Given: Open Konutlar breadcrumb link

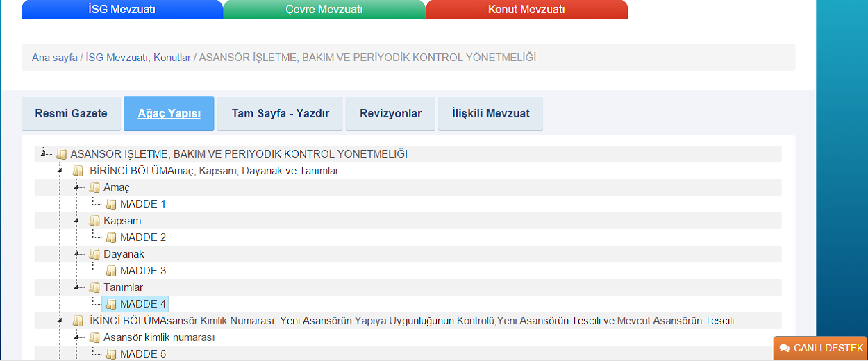Looking at the screenshot, I should [172, 58].
